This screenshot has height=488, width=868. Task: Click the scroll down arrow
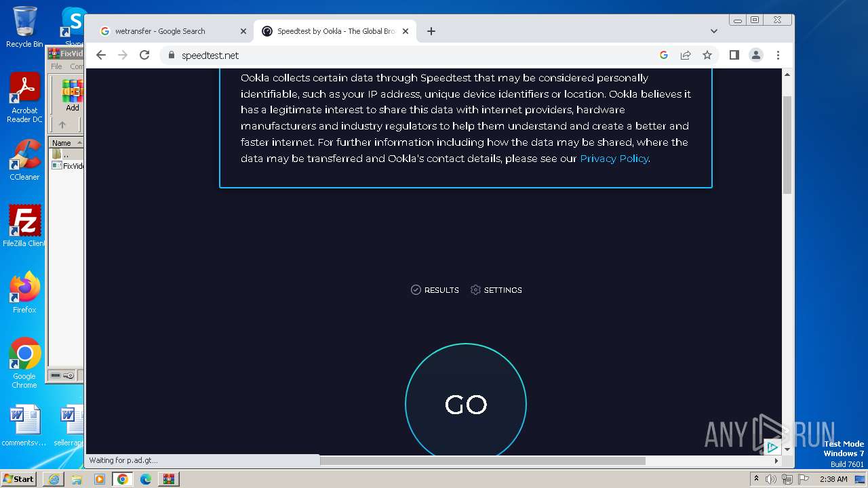tap(787, 449)
